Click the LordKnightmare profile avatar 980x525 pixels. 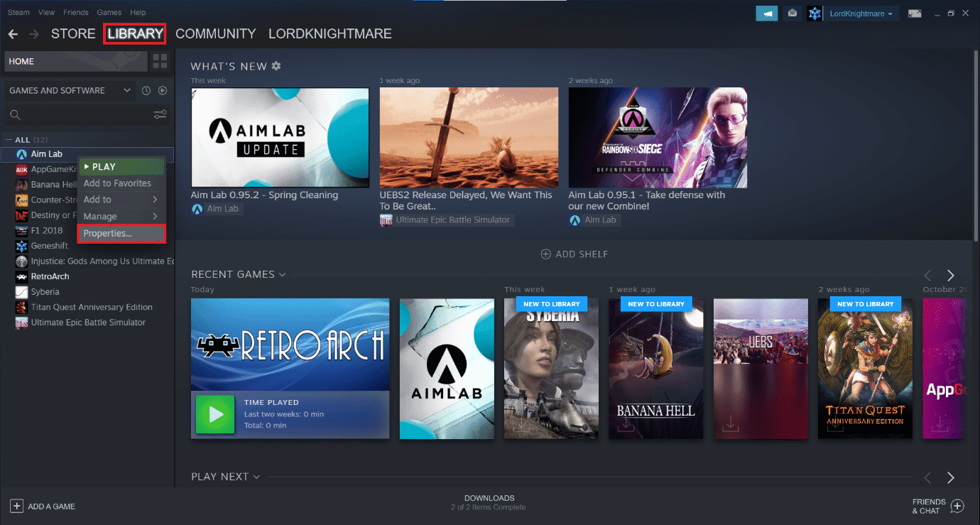pos(815,13)
